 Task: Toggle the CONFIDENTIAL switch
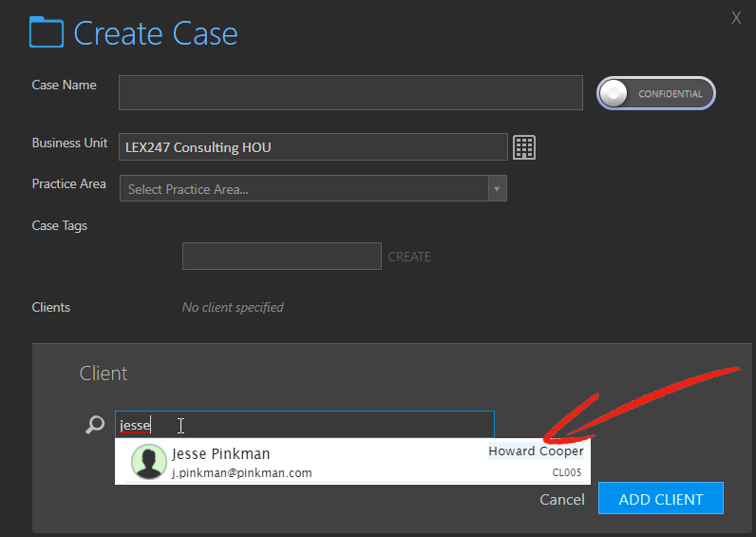point(655,93)
